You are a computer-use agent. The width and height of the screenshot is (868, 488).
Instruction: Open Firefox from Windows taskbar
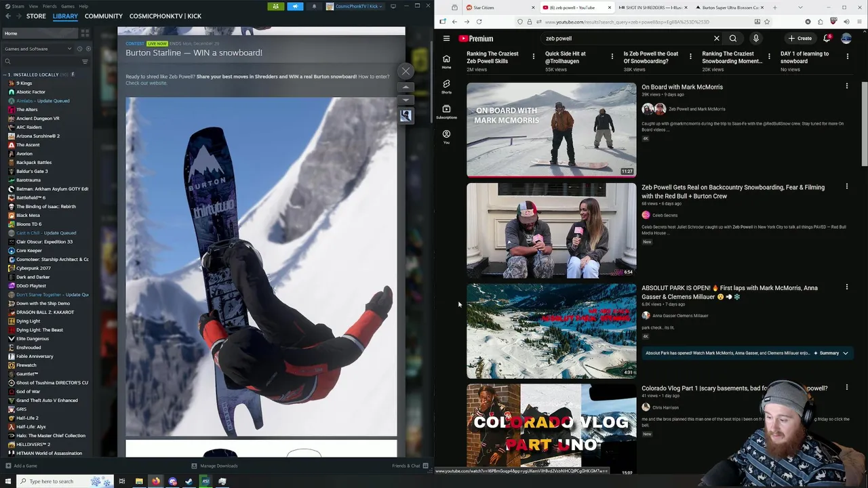point(155,481)
